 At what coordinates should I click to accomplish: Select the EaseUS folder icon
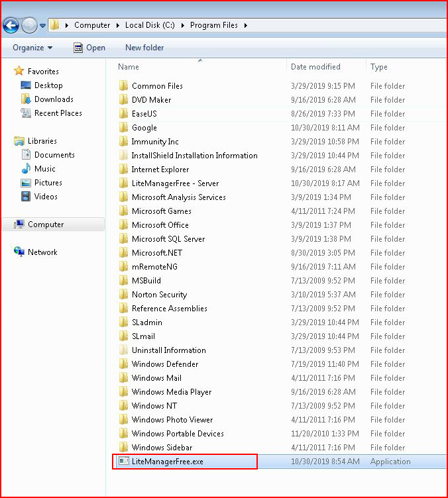click(123, 113)
